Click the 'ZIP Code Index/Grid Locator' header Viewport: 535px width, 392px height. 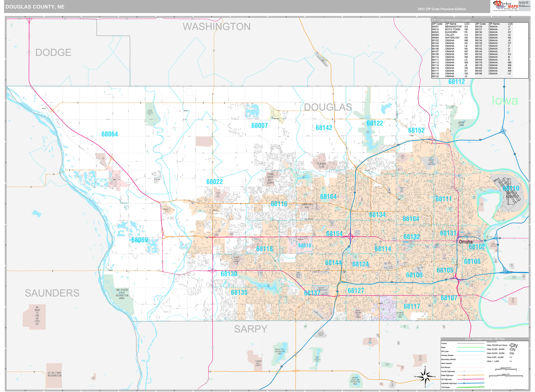coord(451,20)
